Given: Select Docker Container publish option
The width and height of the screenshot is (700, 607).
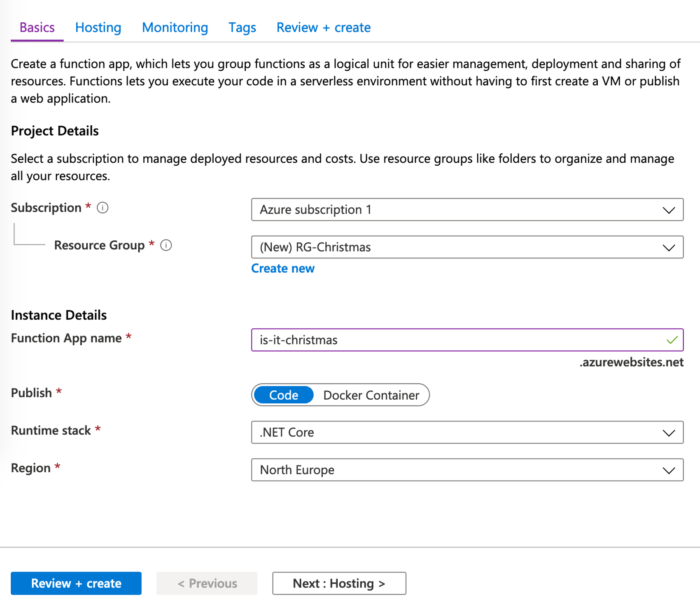Looking at the screenshot, I should [371, 395].
